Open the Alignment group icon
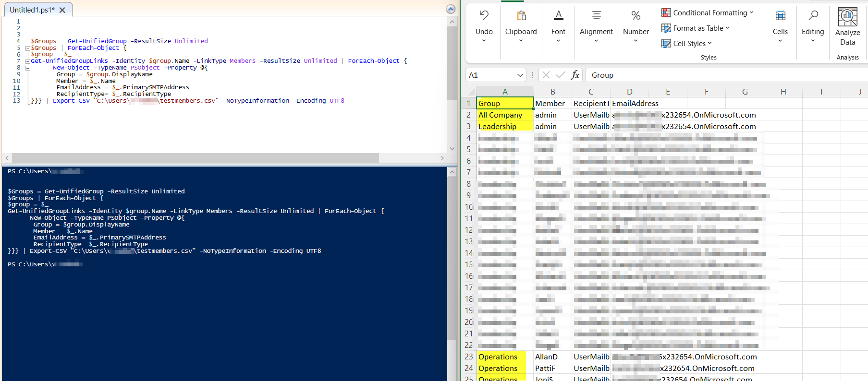Image resolution: width=868 pixels, height=381 pixels. (x=596, y=15)
